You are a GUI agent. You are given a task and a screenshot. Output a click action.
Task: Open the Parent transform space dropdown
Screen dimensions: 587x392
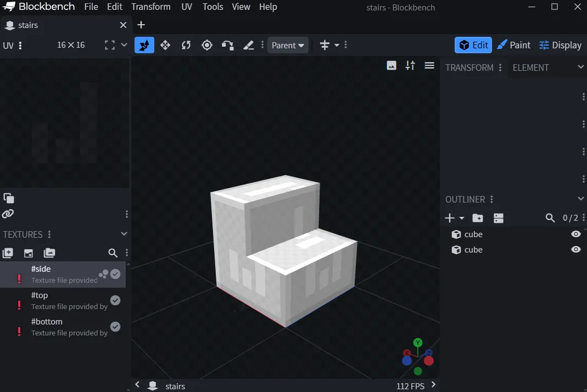coord(288,46)
